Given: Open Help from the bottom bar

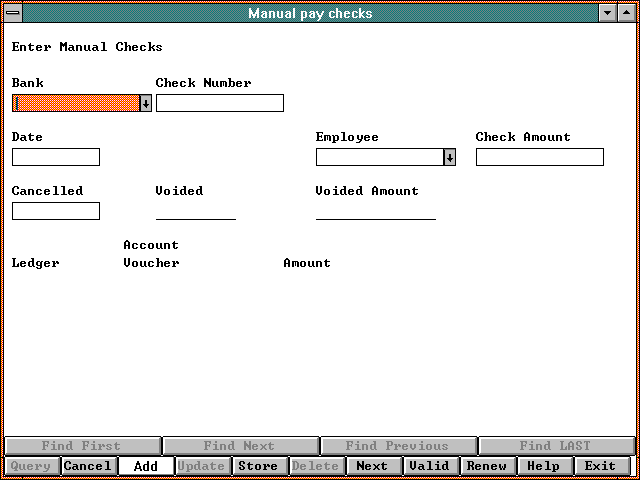Looking at the screenshot, I should [543, 466].
